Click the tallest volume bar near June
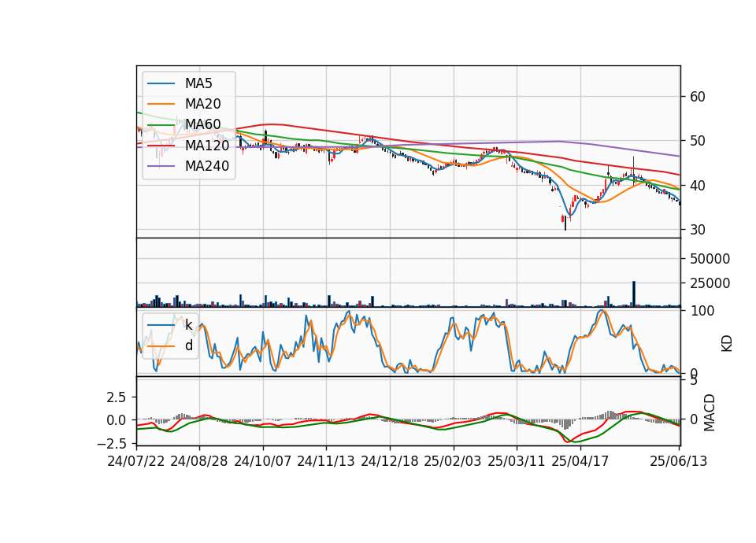The image size is (756, 543). coord(634,294)
